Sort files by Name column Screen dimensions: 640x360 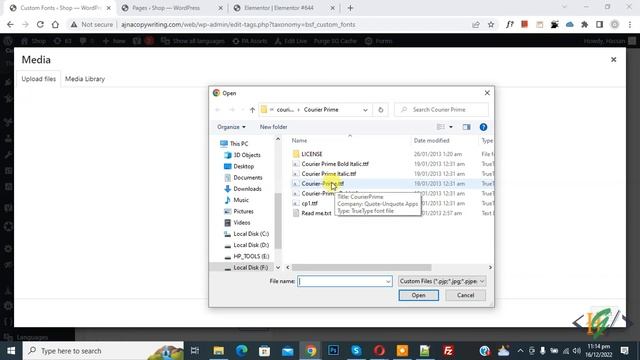(x=300, y=140)
